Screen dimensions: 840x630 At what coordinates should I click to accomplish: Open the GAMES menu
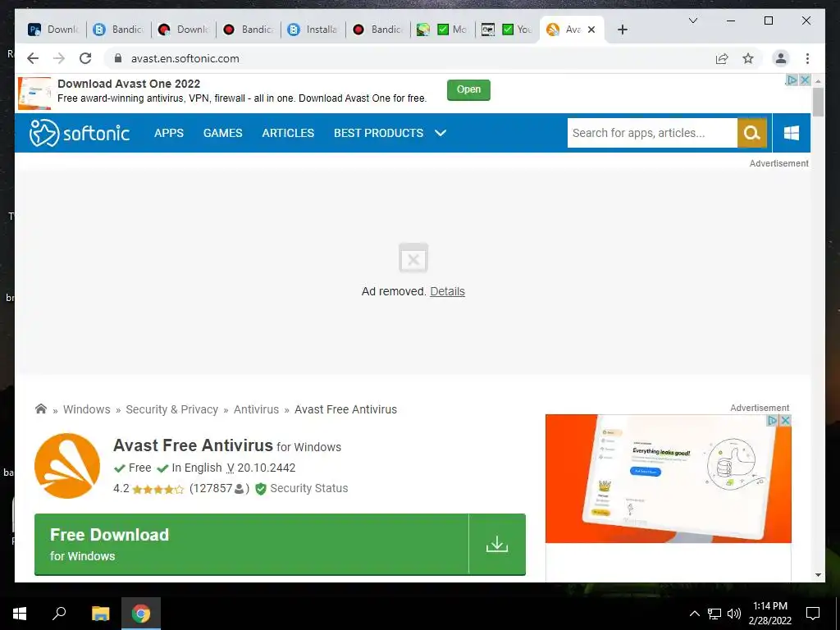pos(223,133)
